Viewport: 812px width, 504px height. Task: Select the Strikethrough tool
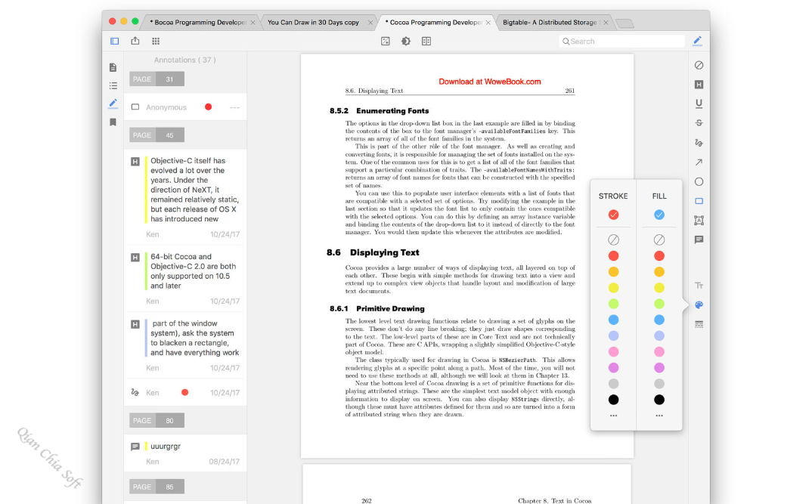[x=699, y=122]
